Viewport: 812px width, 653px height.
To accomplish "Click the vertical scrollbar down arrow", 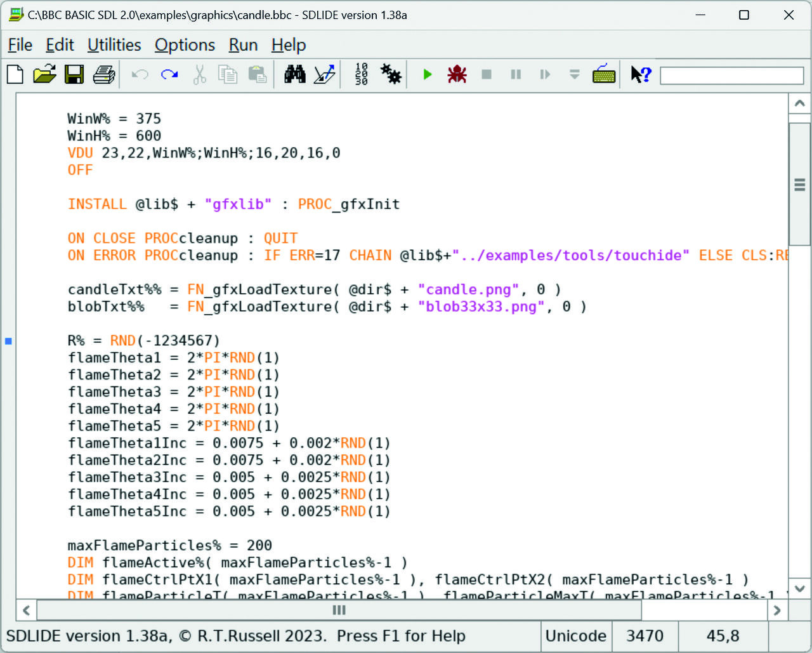I will pyautogui.click(x=799, y=588).
